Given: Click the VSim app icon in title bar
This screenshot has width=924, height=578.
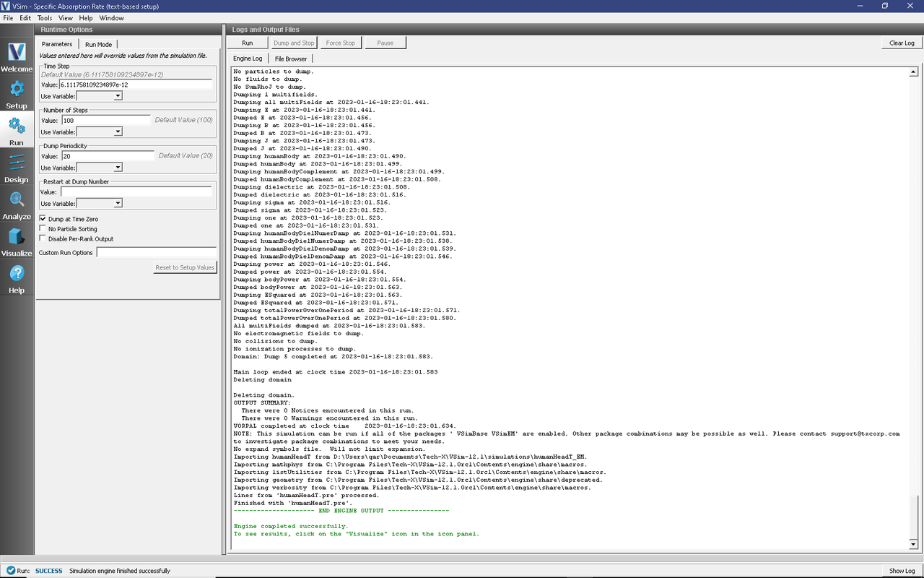Looking at the screenshot, I should point(6,6).
